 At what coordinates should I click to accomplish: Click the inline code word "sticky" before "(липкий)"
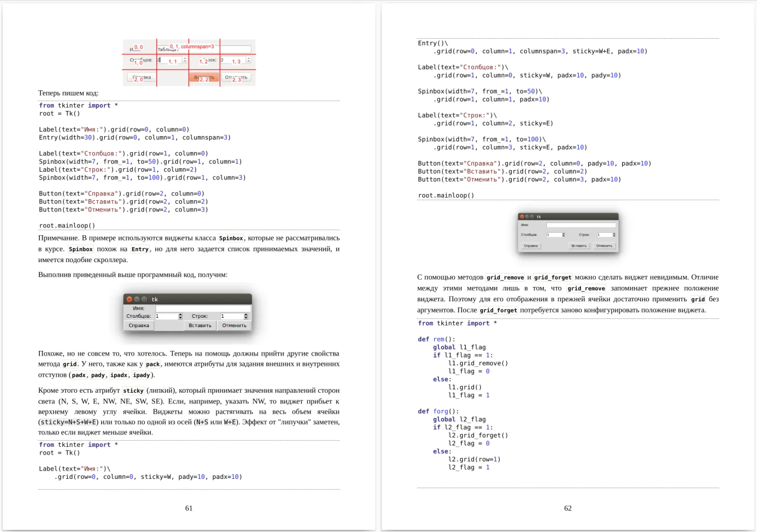pos(133,391)
